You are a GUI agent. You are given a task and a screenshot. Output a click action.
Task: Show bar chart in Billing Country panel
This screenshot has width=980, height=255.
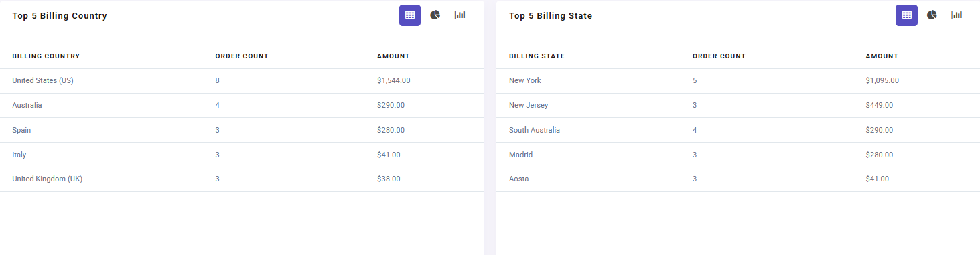[x=460, y=15]
